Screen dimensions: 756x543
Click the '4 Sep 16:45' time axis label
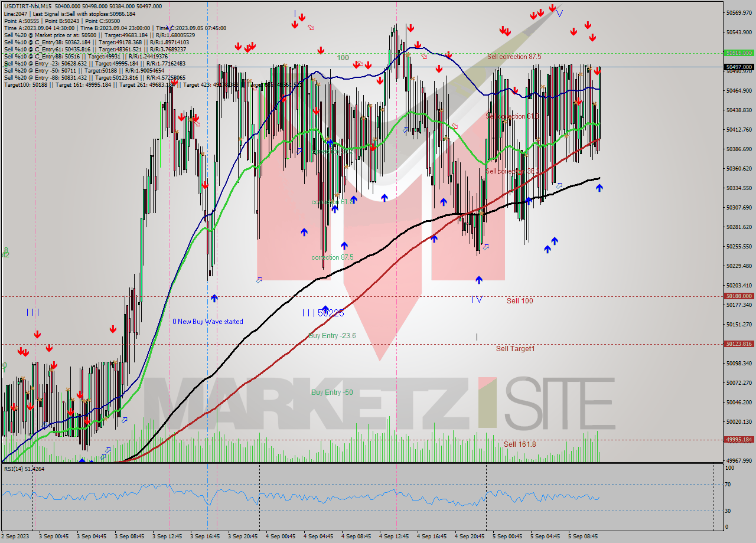[432, 537]
